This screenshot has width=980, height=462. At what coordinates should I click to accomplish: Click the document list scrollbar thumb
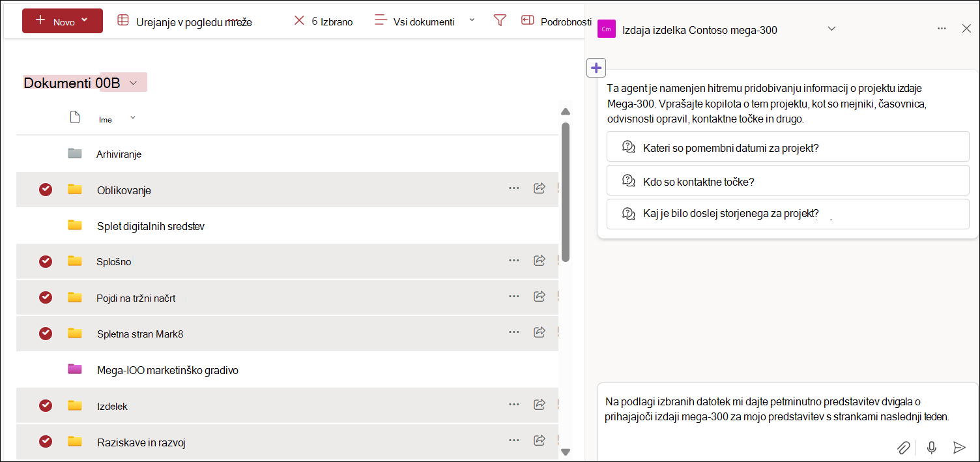pos(566,192)
